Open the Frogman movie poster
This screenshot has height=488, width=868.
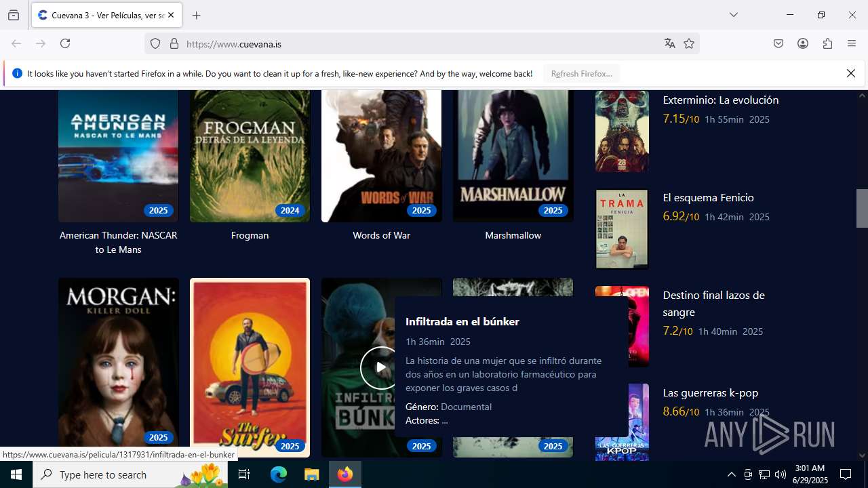pyautogui.click(x=250, y=156)
